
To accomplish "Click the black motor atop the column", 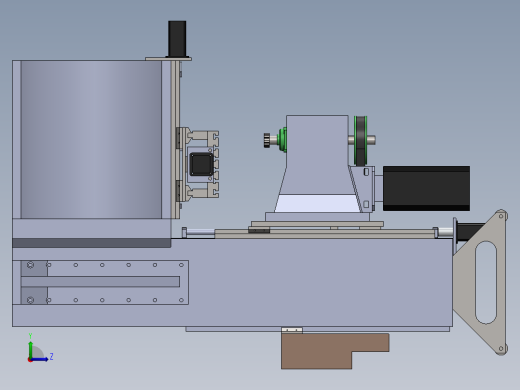I will coord(177,39).
